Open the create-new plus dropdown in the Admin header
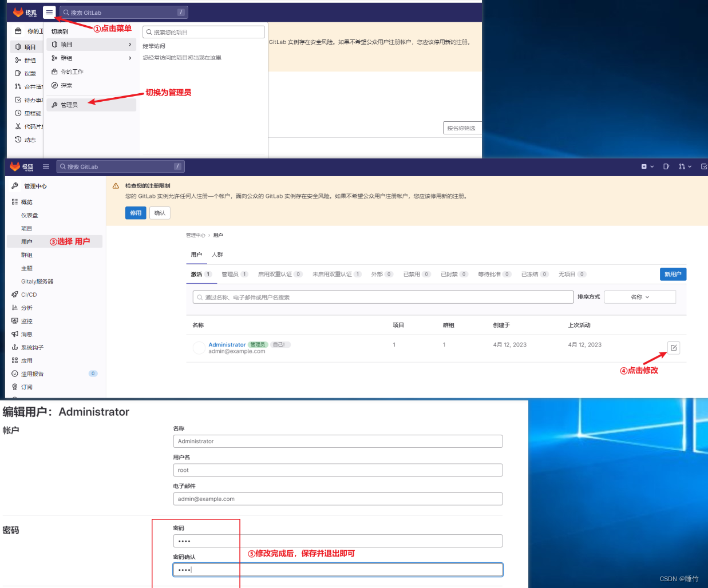This screenshot has width=708, height=588. coord(647,166)
